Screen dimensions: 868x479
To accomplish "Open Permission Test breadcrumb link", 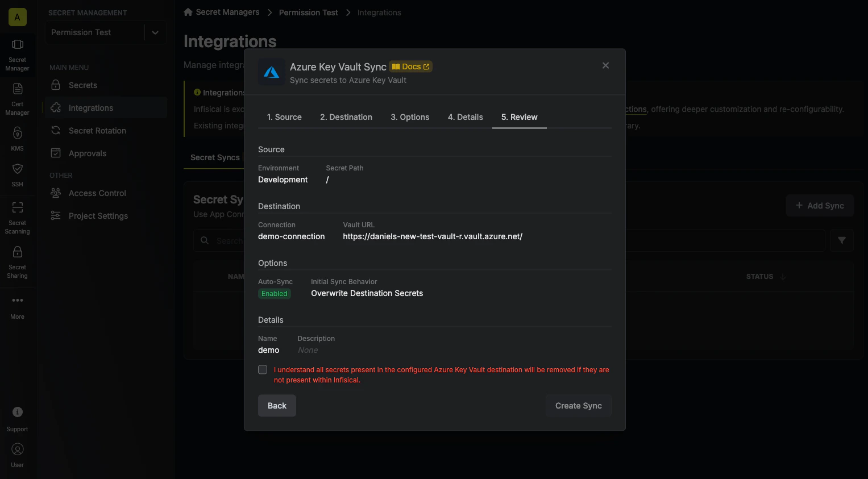I will 308,13.
